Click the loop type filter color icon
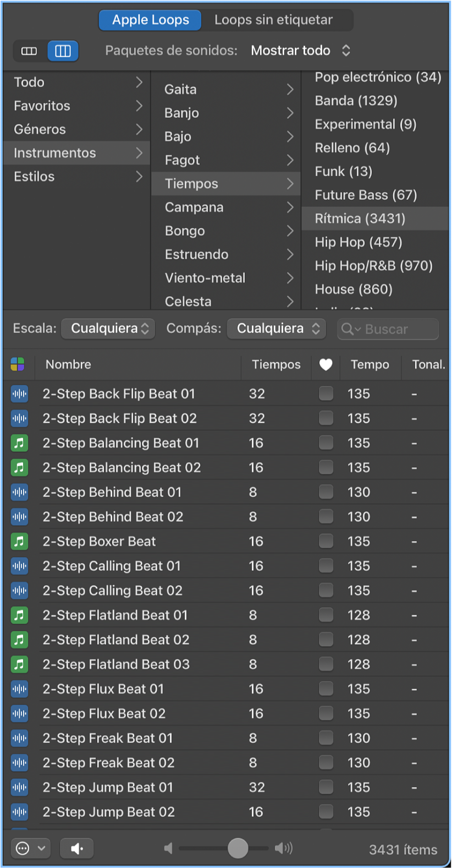452x868 pixels. (18, 364)
